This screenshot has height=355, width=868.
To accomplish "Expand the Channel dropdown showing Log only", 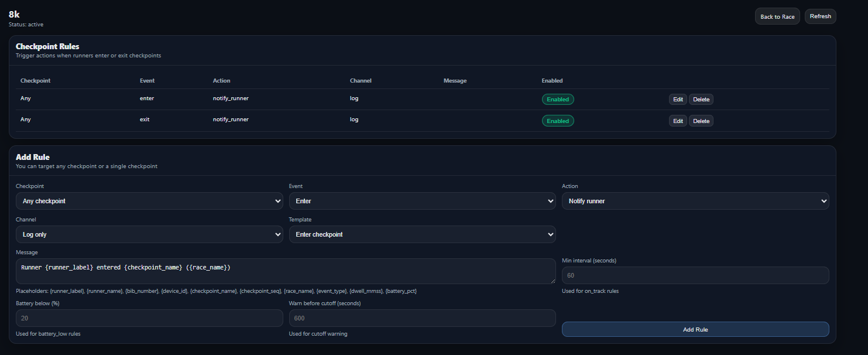I will 149,234.
